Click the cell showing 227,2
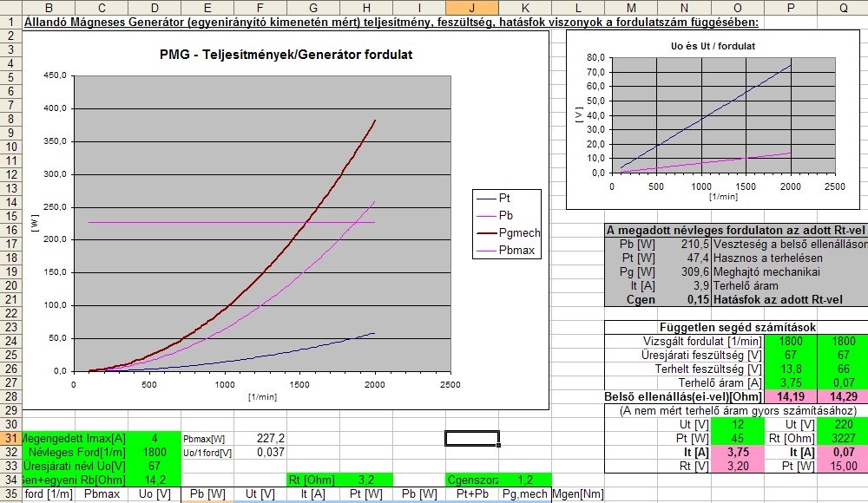Viewport: 868px width, 503px height. [260, 438]
